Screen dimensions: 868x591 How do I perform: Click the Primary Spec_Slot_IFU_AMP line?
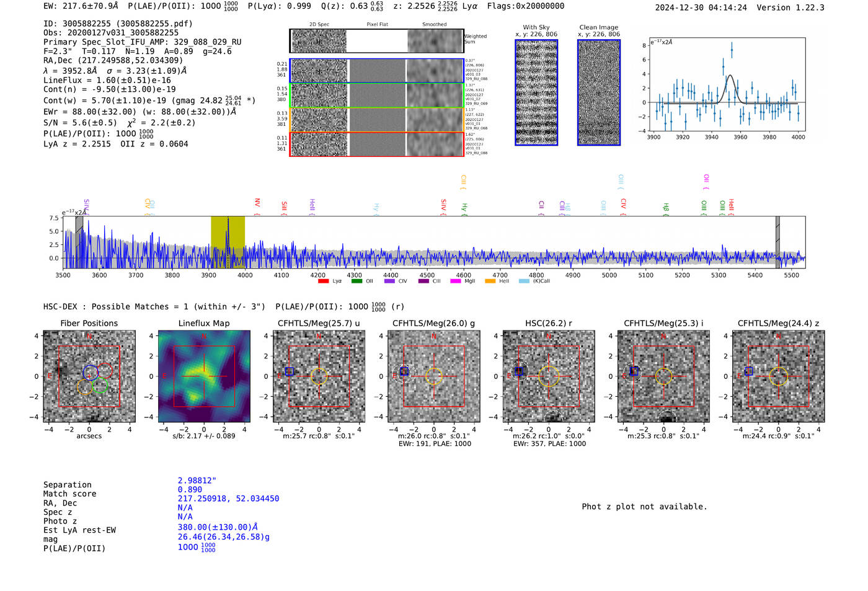[x=143, y=42]
